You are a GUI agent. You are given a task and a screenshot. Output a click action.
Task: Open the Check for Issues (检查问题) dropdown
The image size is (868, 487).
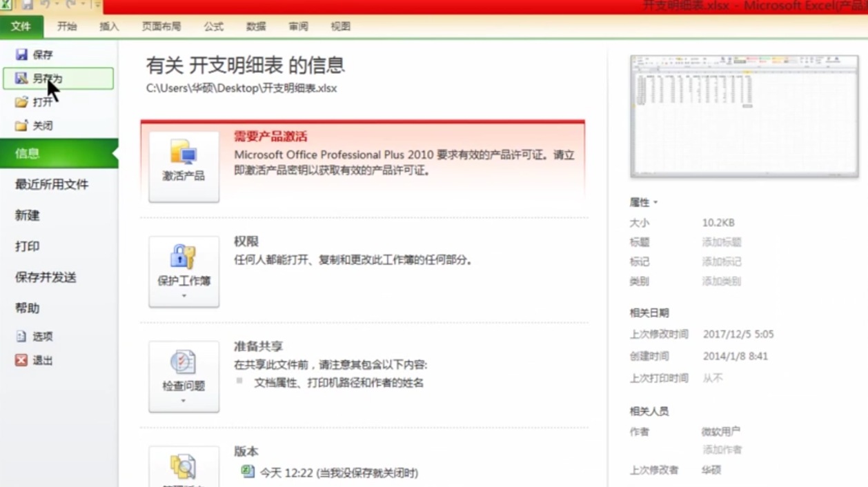[184, 377]
